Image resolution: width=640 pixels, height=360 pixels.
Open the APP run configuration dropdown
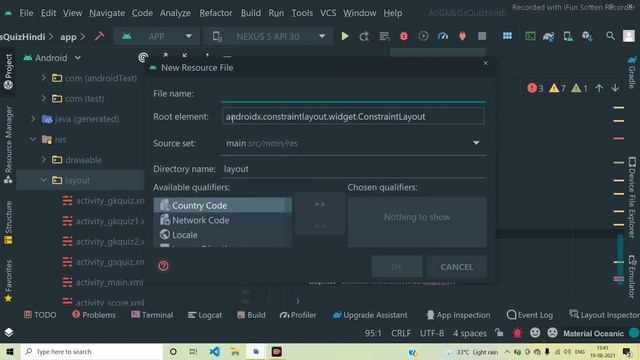point(156,36)
